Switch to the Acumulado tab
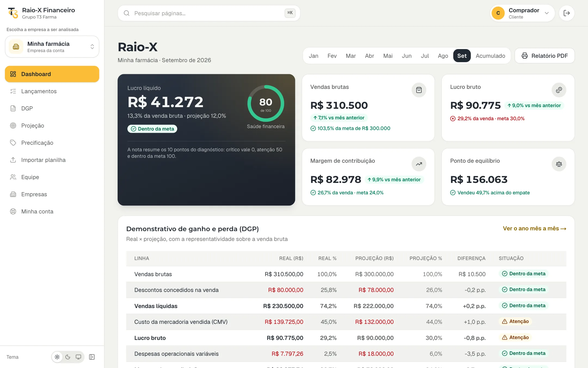 pos(490,56)
